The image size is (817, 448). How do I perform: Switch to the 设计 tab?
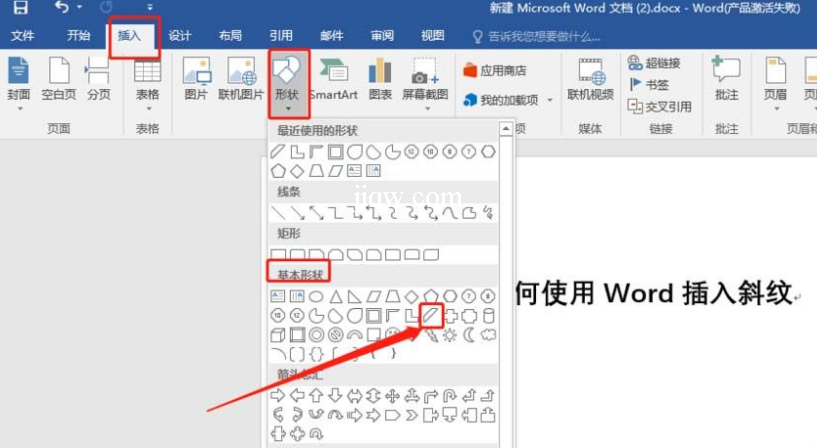pos(179,35)
